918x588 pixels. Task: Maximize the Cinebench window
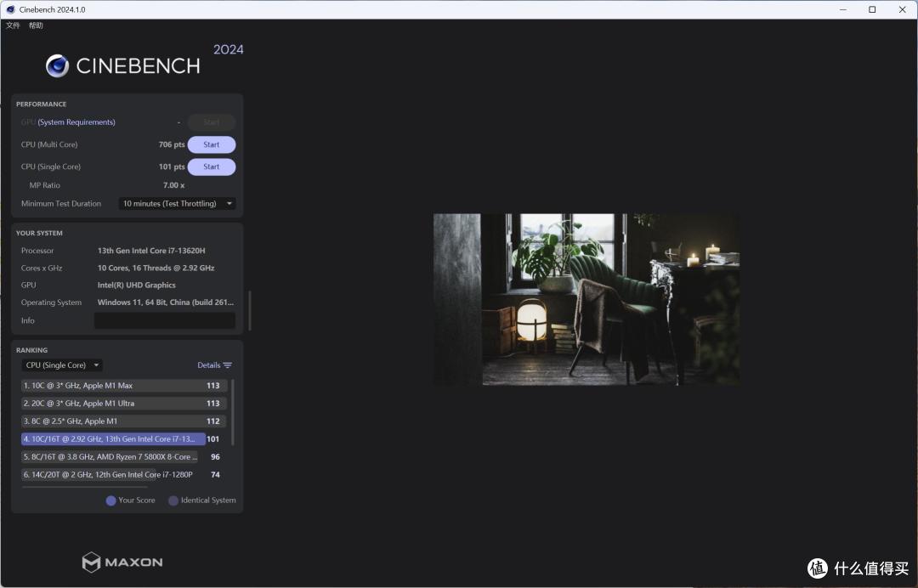872,9
